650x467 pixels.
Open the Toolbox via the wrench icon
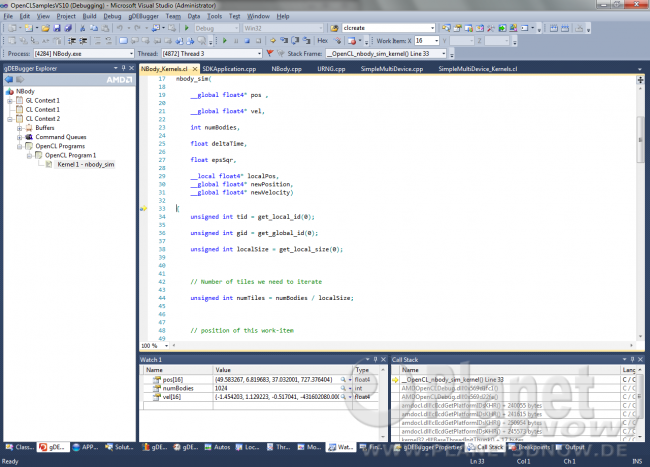[491, 28]
